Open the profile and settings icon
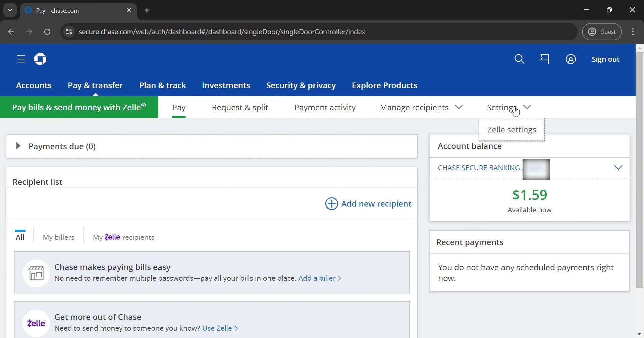Viewport: 644px width, 338px height. pyautogui.click(x=571, y=59)
